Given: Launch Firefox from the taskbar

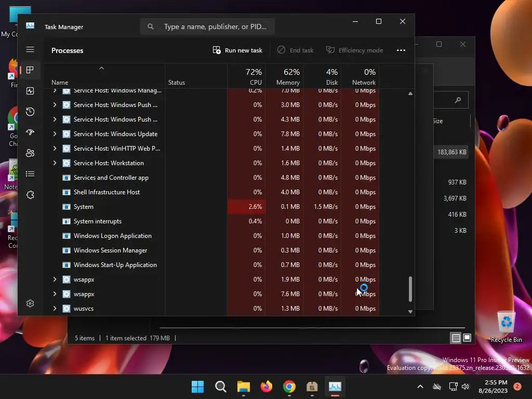Looking at the screenshot, I should pyautogui.click(x=267, y=387).
